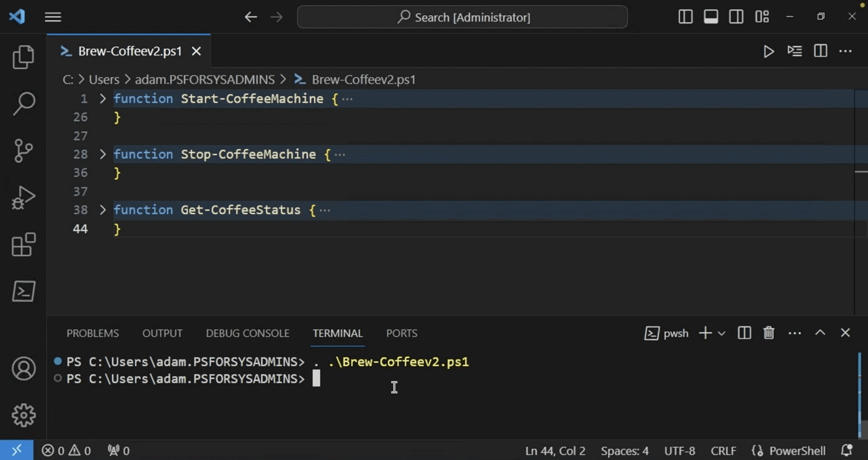Select the pwsh terminal instance
Screen dimensions: 868x460
[666, 333]
